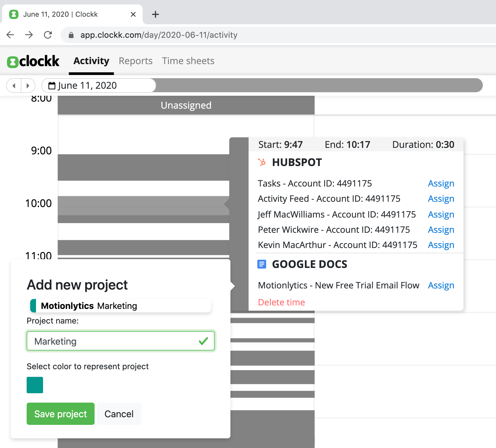Assign the Peter Wickwire entry
The image size is (496, 448).
[x=441, y=230]
